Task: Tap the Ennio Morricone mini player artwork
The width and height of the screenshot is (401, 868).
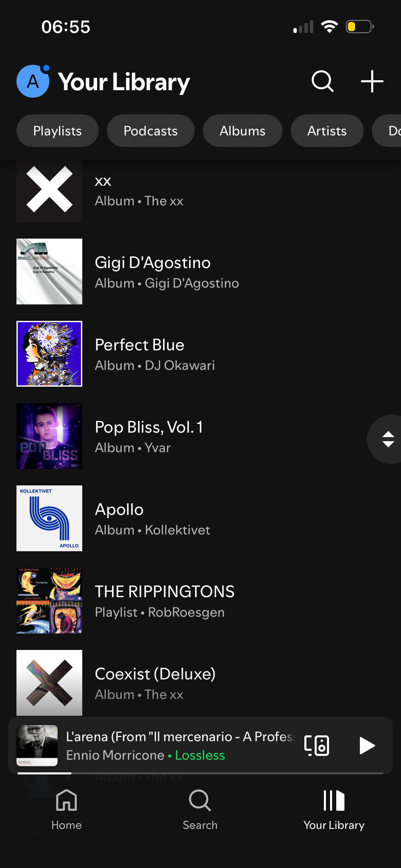Action: coord(37,745)
